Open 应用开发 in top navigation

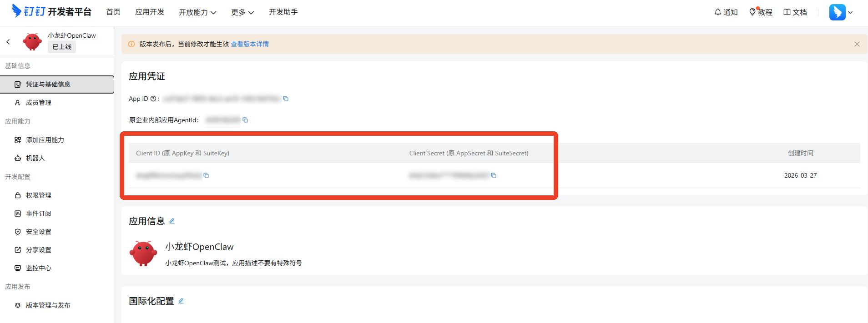tap(149, 12)
